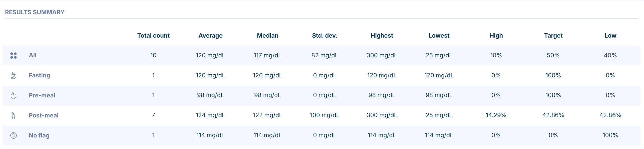Click the All row 82 mg/dL deviation
This screenshot has height=149, width=644.
pos(325,55)
